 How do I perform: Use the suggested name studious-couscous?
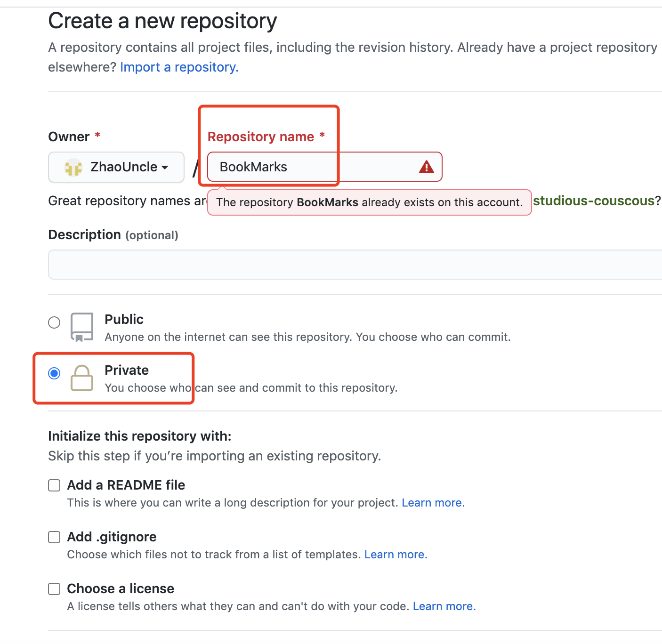tap(594, 201)
